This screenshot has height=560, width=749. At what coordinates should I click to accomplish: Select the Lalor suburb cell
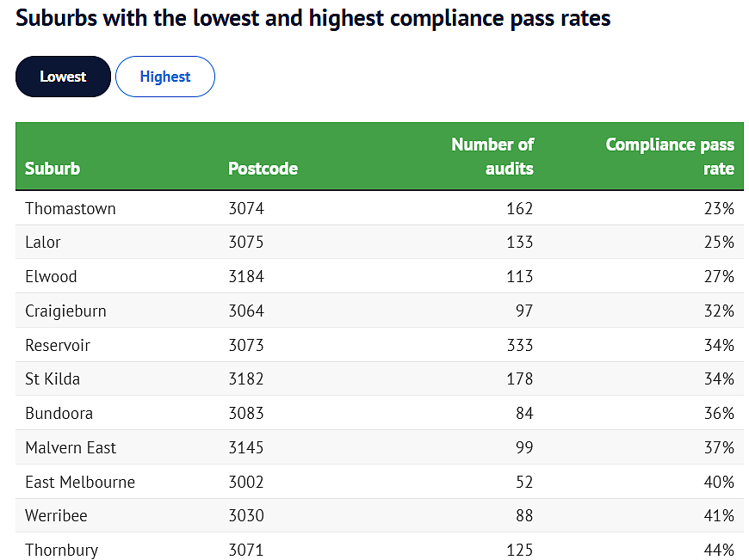43,242
